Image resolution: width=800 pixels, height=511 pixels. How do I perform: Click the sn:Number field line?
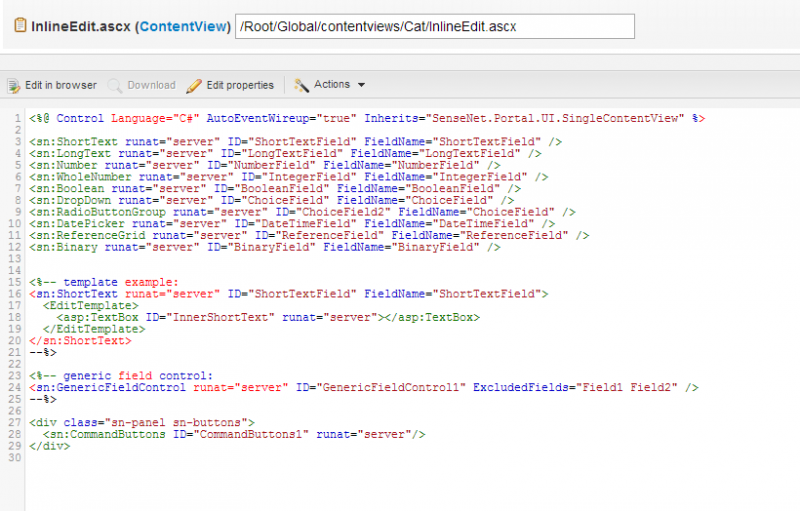click(x=265, y=165)
